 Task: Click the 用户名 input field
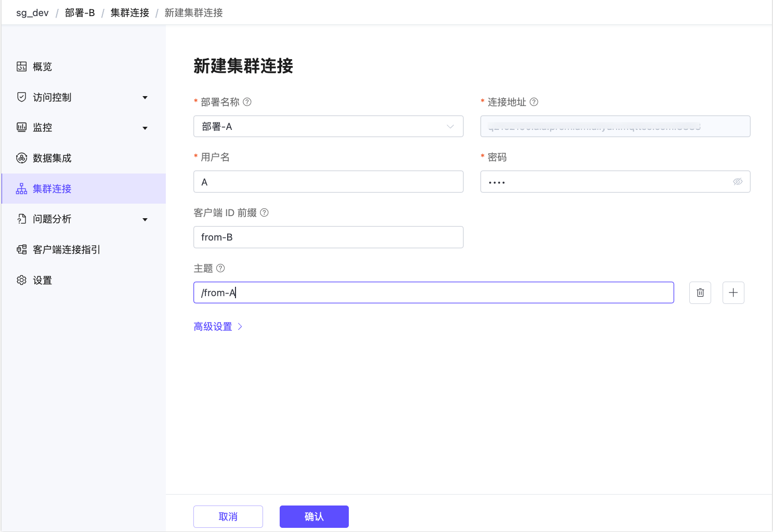click(328, 182)
